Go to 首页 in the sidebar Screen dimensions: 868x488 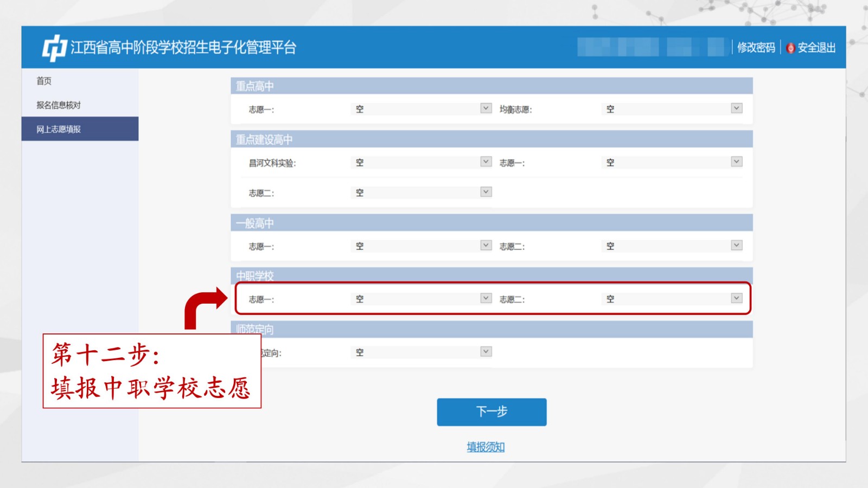(x=44, y=81)
